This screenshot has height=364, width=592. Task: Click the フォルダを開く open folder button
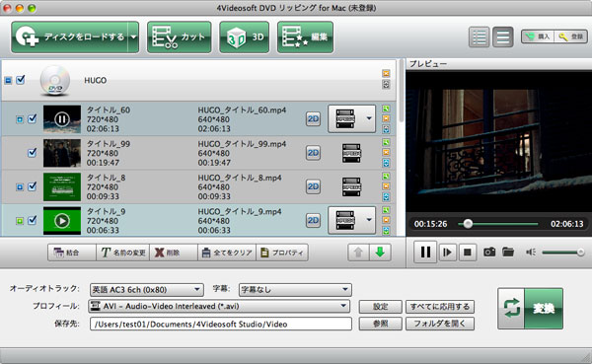440,324
